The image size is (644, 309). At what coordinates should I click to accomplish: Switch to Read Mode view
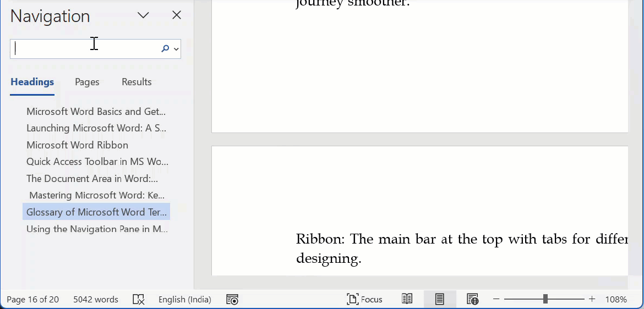(x=407, y=299)
